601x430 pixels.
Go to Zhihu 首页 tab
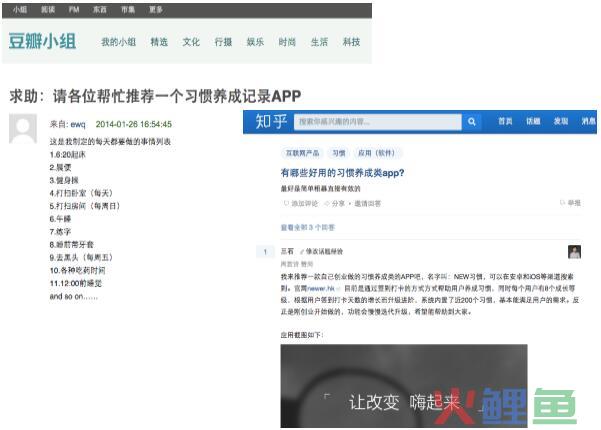tap(505, 121)
